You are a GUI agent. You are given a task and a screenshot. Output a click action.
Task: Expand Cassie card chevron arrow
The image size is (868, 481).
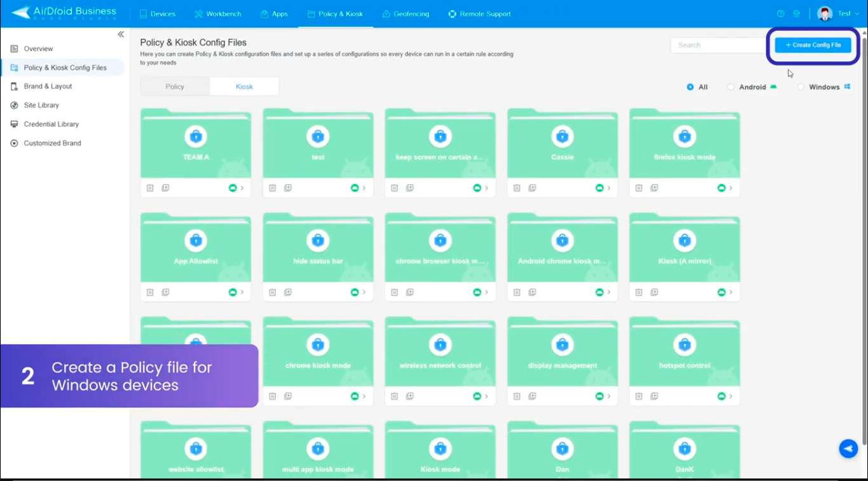coord(609,188)
